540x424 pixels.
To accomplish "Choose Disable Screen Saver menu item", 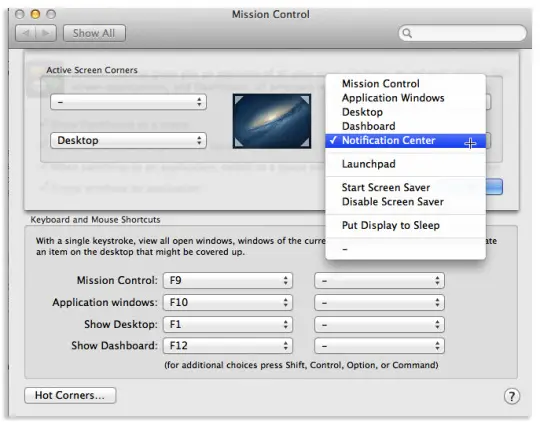I will pyautogui.click(x=405, y=201).
